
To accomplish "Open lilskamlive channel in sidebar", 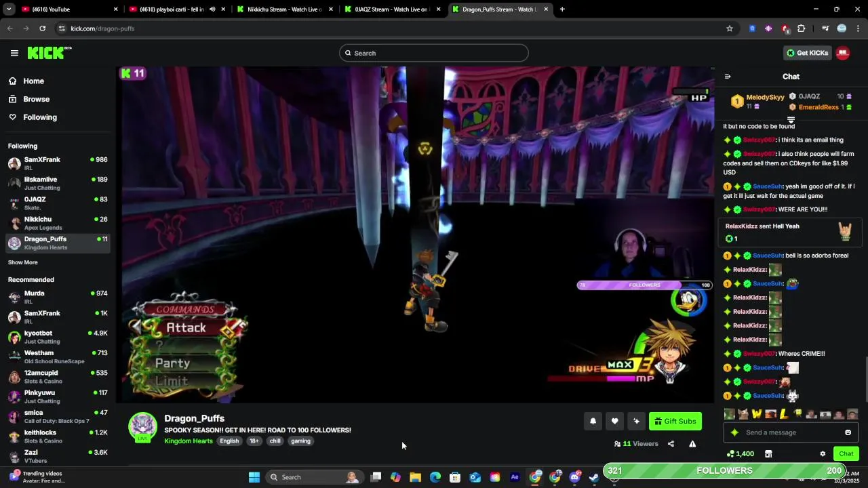I will (58, 183).
